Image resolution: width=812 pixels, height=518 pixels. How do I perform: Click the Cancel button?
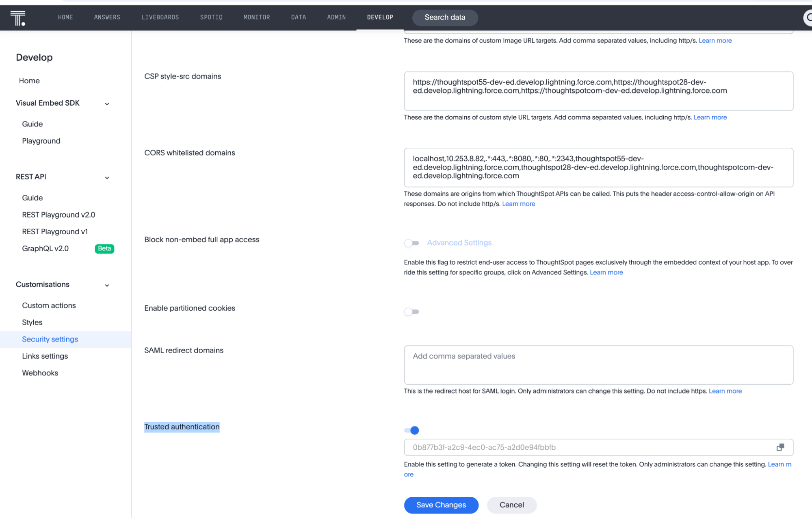pyautogui.click(x=511, y=505)
